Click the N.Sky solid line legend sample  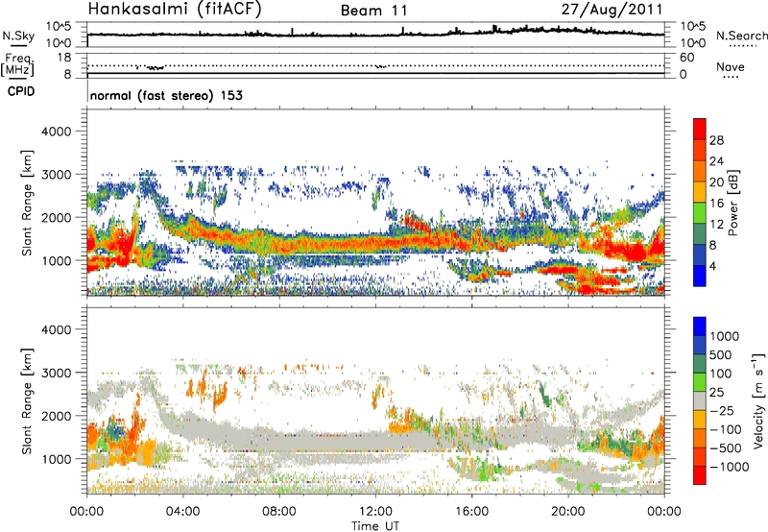pos(18,45)
